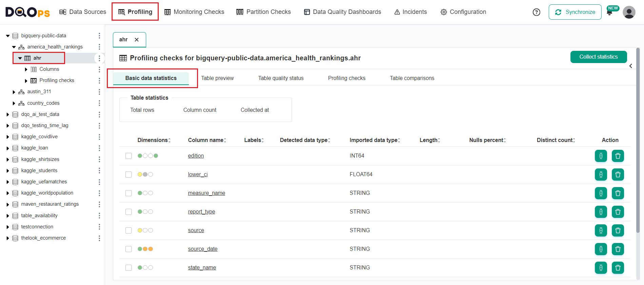Collapse the right side panel arrow

[x=631, y=66]
